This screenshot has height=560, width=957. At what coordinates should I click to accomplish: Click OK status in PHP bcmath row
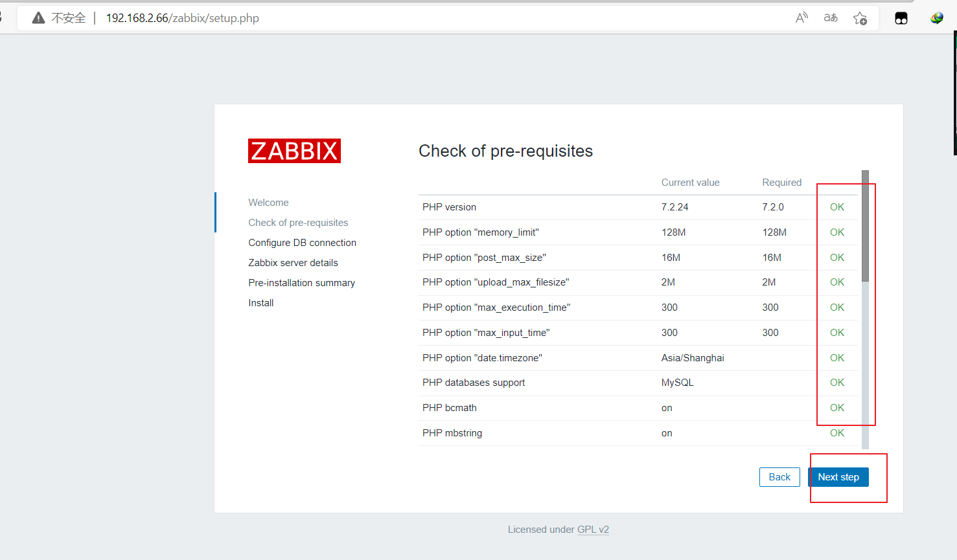[x=837, y=408]
